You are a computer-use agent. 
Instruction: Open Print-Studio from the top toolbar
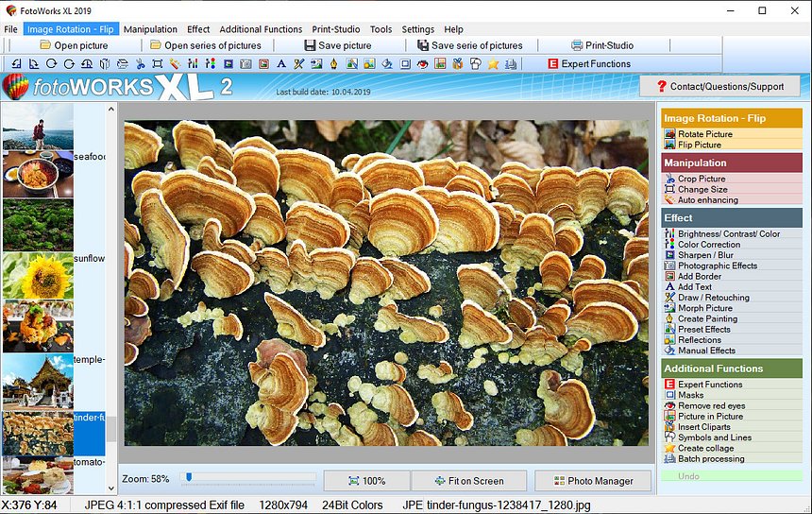click(602, 45)
